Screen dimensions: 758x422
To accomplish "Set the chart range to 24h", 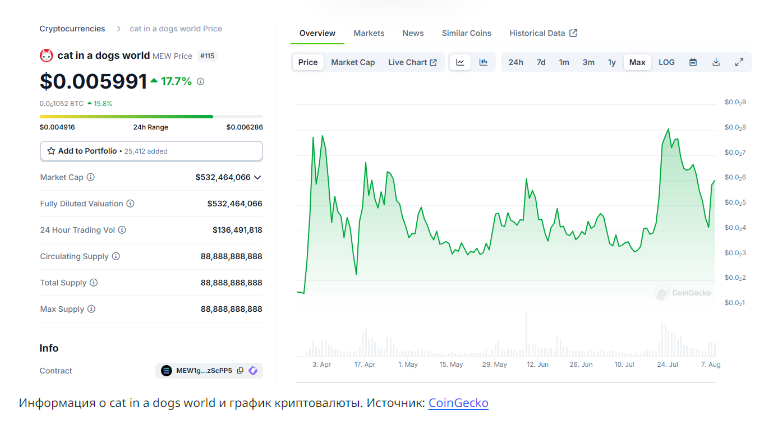I will pyautogui.click(x=516, y=62).
